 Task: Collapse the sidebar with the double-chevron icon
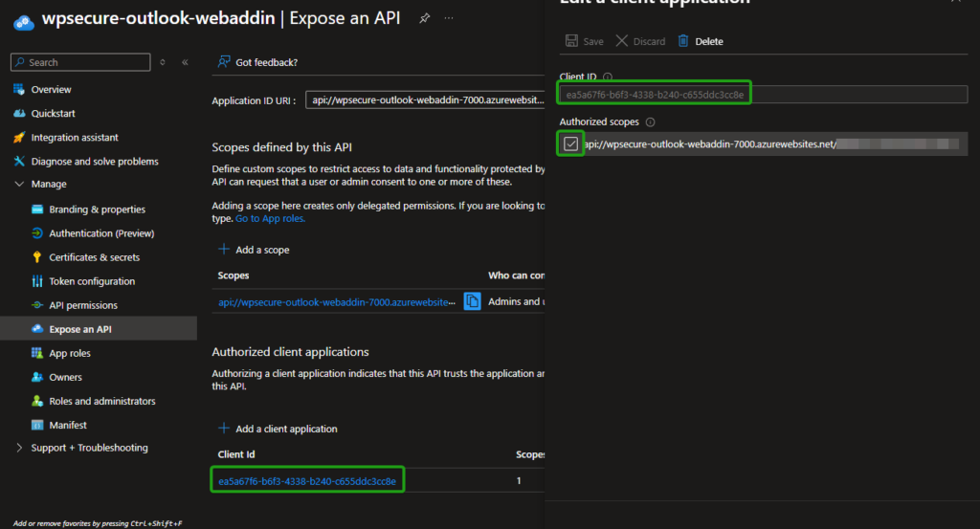click(185, 62)
